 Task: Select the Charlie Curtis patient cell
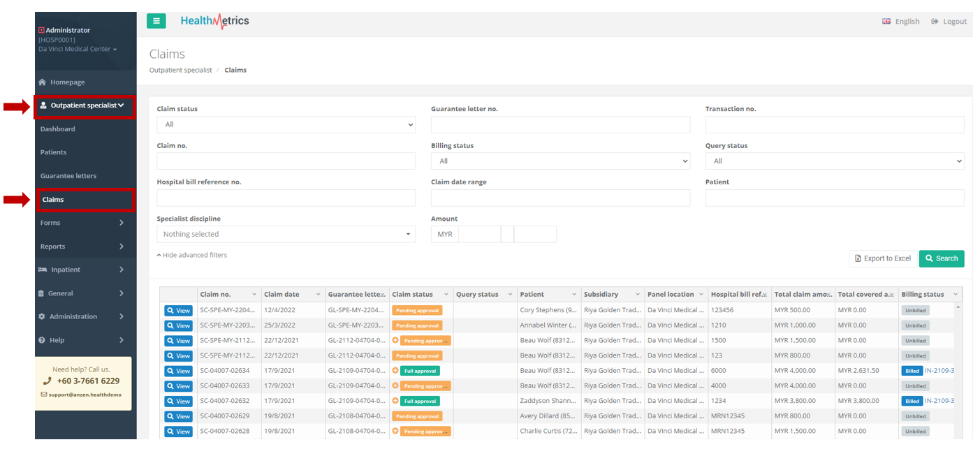[x=548, y=431]
